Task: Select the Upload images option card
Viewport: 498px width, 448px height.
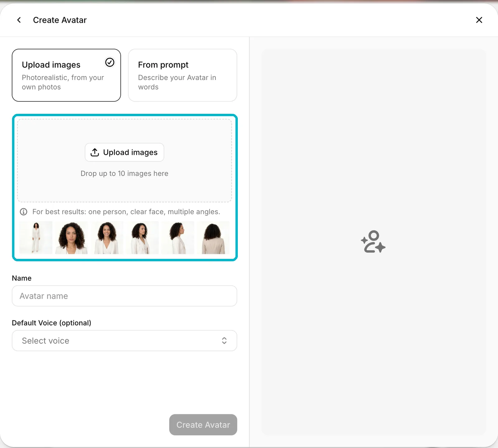Action: pyautogui.click(x=66, y=75)
